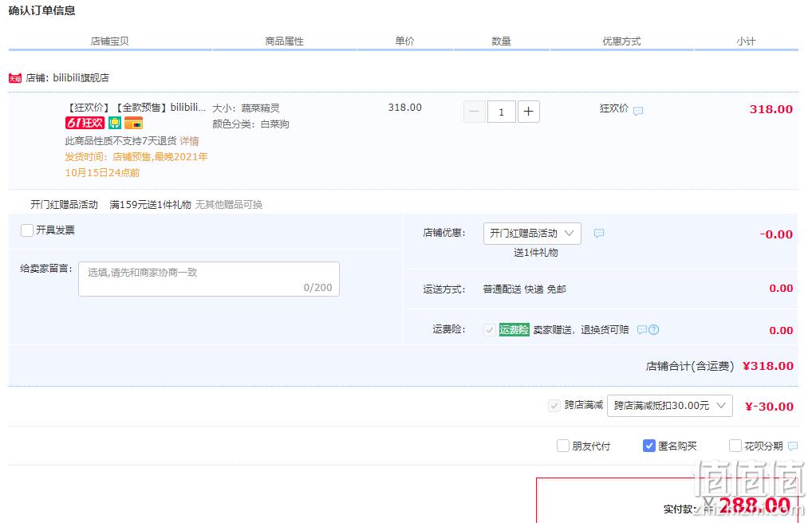Open the comment bubble next to 狂欢价
Viewport: 812px width, 523px height.
tap(638, 111)
